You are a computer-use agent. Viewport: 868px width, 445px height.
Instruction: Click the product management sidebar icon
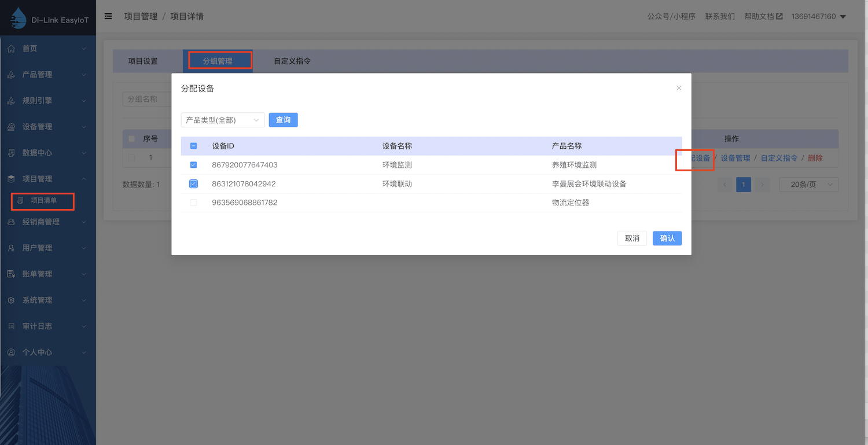(11, 75)
